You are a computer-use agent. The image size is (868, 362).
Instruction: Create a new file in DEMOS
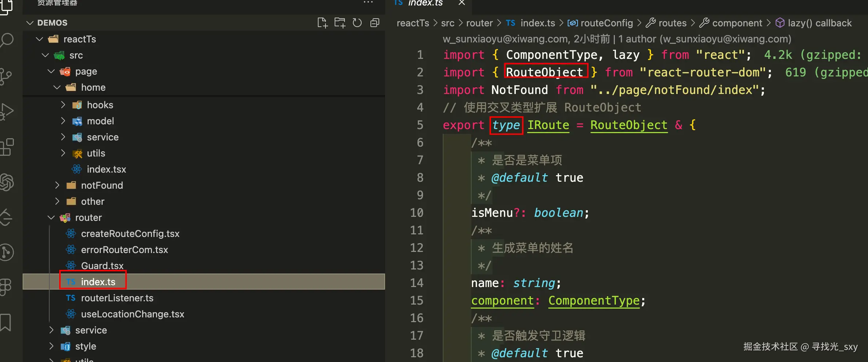322,23
